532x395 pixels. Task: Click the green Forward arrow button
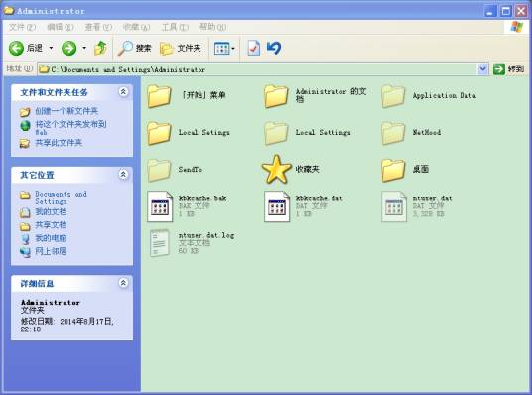pos(68,49)
